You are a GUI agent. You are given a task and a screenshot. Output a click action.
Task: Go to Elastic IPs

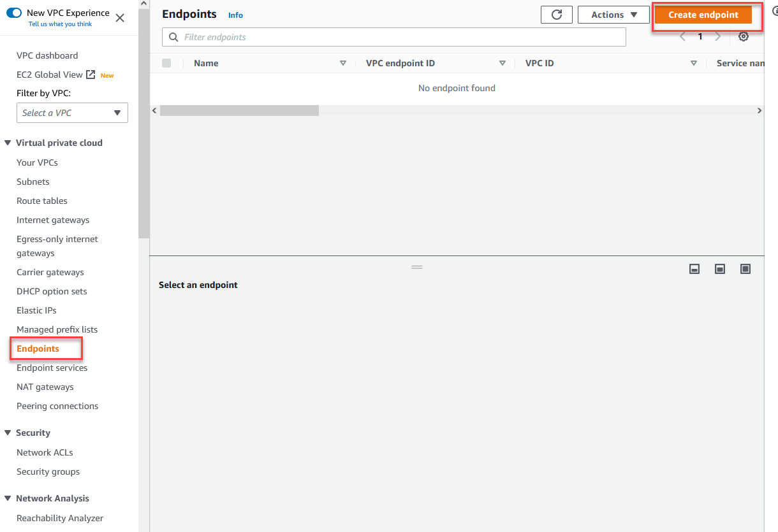pos(36,310)
